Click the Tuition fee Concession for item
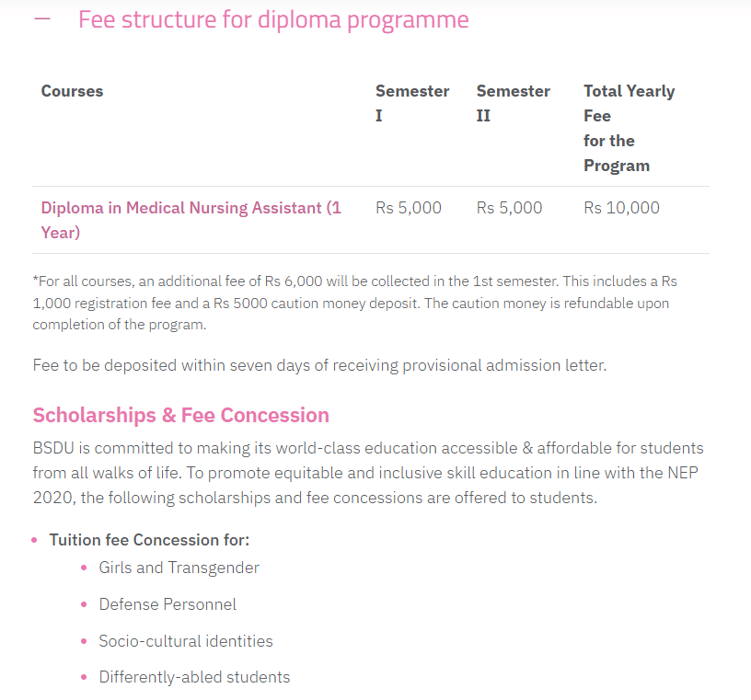This screenshot has width=751, height=700. click(149, 540)
